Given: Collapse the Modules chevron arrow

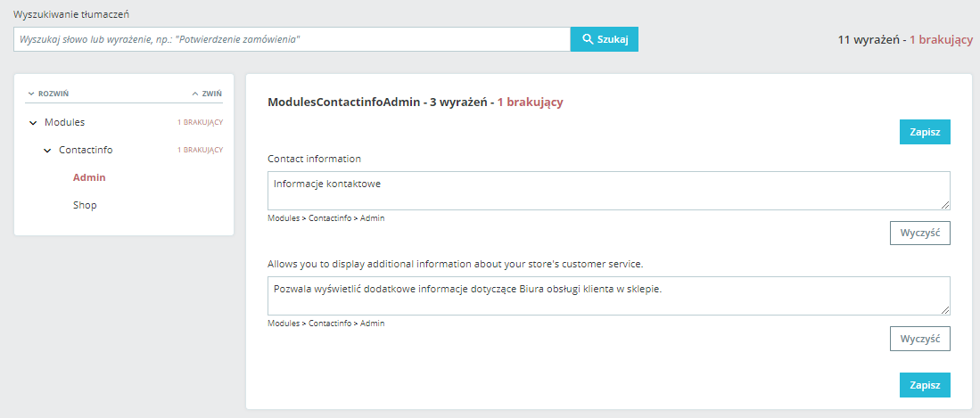Looking at the screenshot, I should pyautogui.click(x=34, y=122).
